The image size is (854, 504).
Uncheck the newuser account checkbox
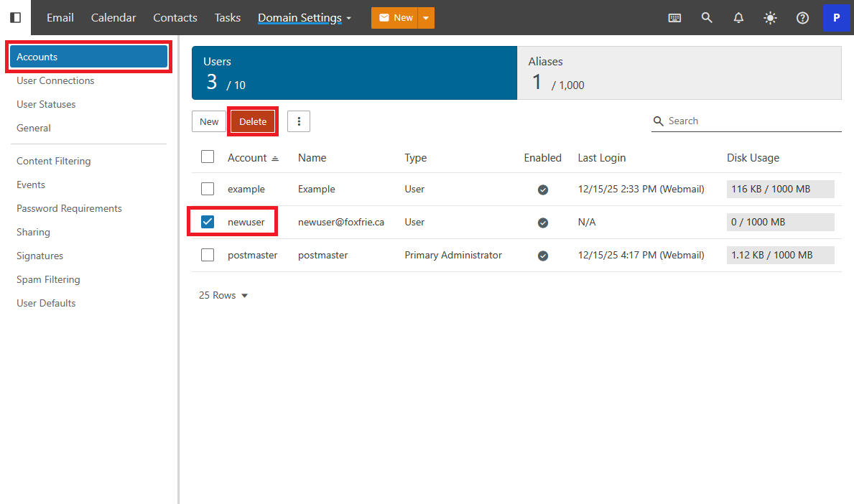tap(208, 222)
